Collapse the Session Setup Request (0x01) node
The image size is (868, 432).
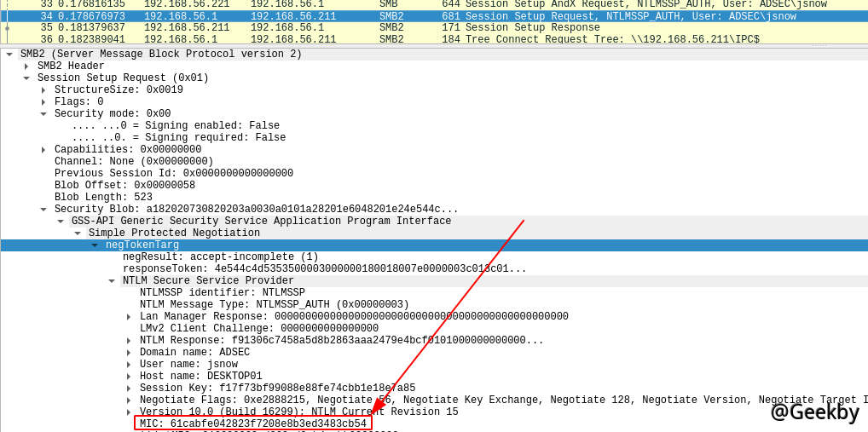(x=26, y=78)
